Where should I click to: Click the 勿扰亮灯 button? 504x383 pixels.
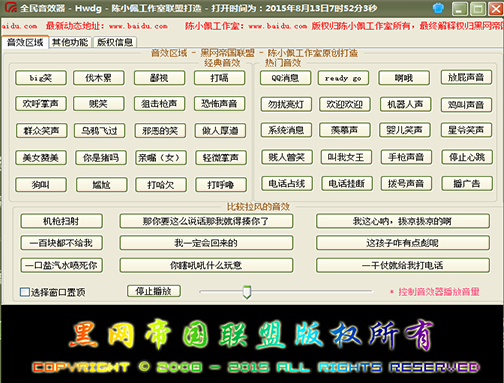286,104
